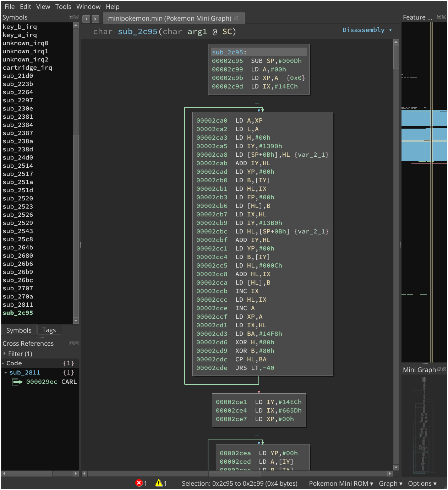
Task: Click the Symbols list scroll-up arrow
Action: click(x=76, y=25)
